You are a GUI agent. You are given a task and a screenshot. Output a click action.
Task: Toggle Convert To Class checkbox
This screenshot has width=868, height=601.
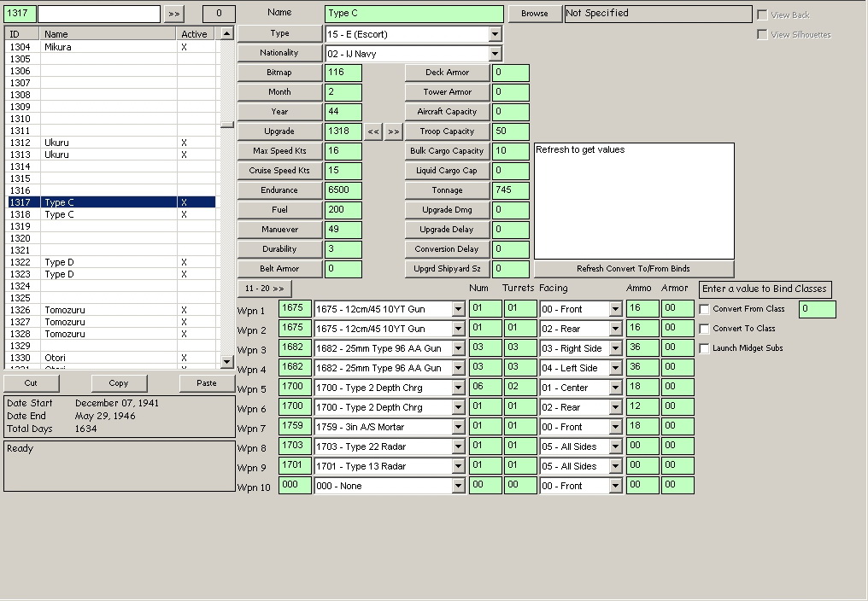(x=705, y=329)
